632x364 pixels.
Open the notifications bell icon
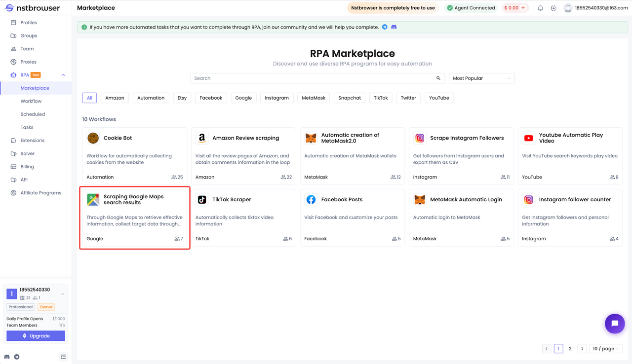pos(541,8)
